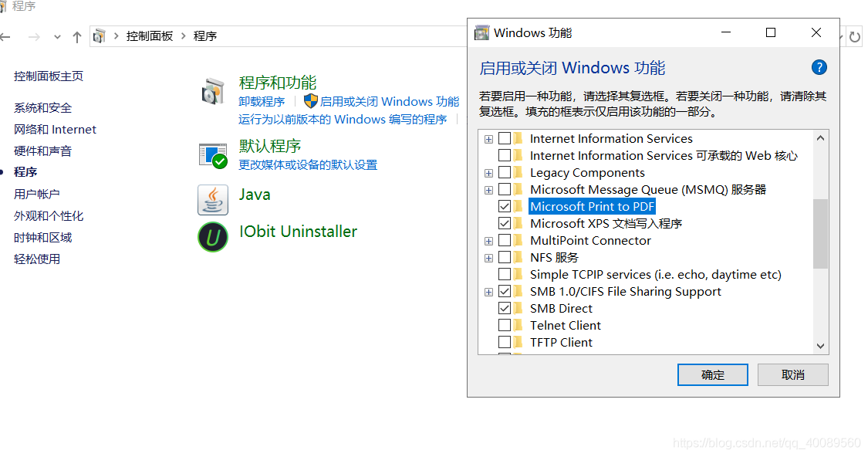Enable the Telnet Client checkbox
The image size is (868, 457).
tap(505, 325)
